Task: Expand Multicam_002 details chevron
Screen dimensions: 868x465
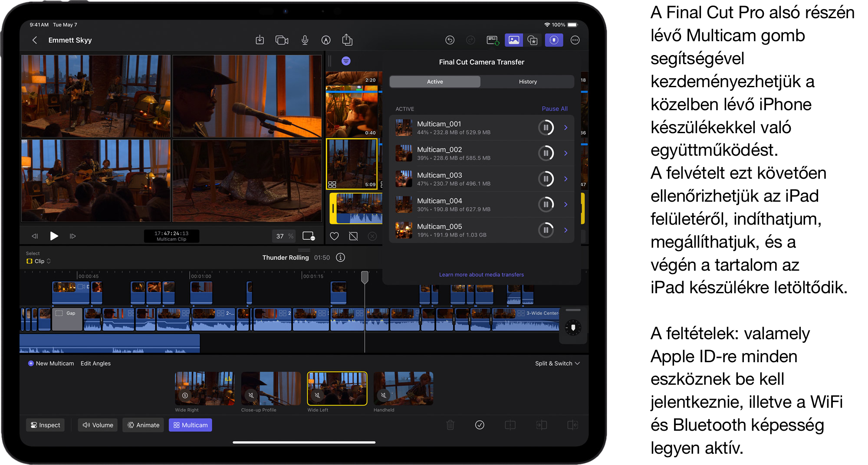Action: coord(566,153)
